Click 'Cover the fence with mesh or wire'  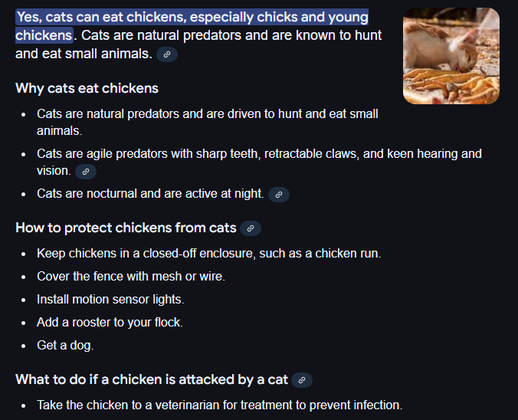130,276
